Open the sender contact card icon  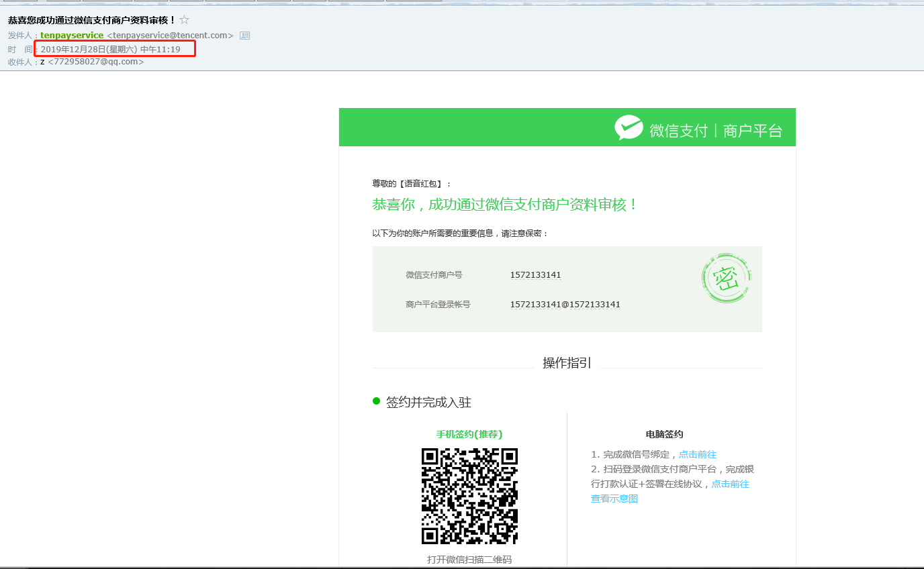[244, 35]
